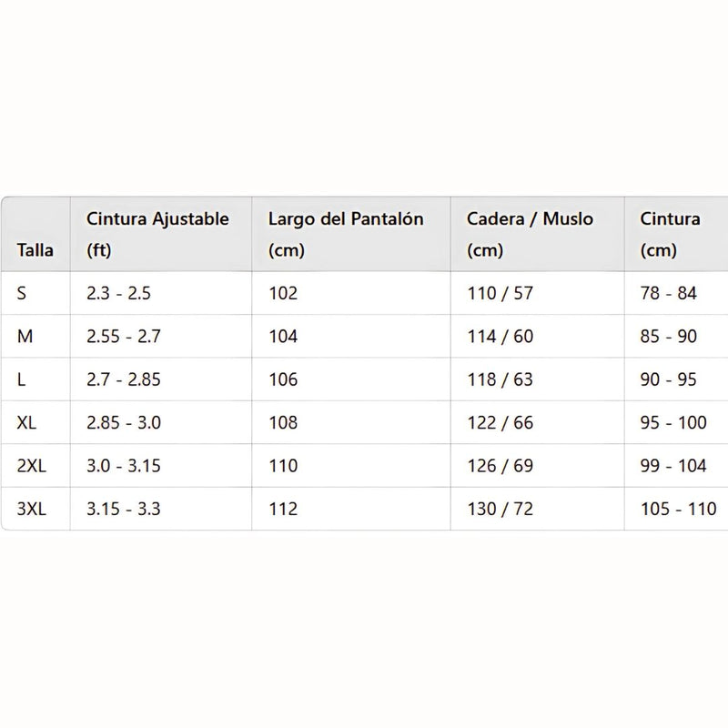This screenshot has width=728, height=728.
Task: Click the 106 pants length cell
Action: (283, 379)
